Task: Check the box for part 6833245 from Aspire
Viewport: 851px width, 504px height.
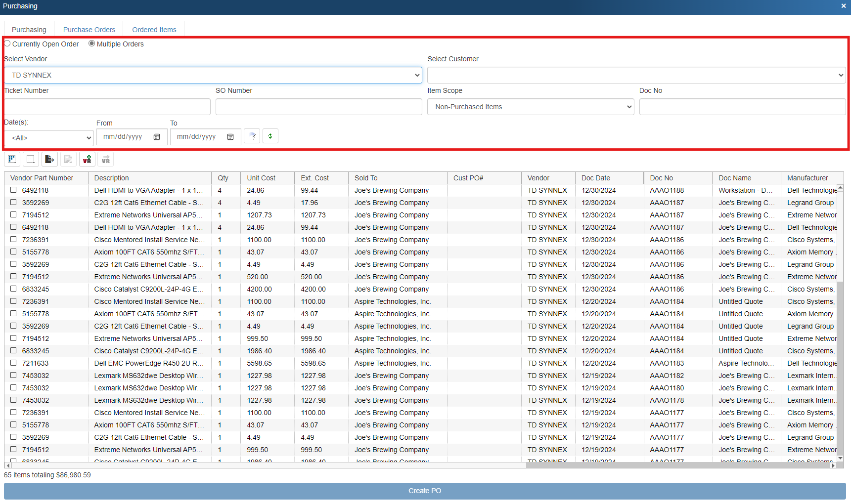Action: (x=13, y=350)
